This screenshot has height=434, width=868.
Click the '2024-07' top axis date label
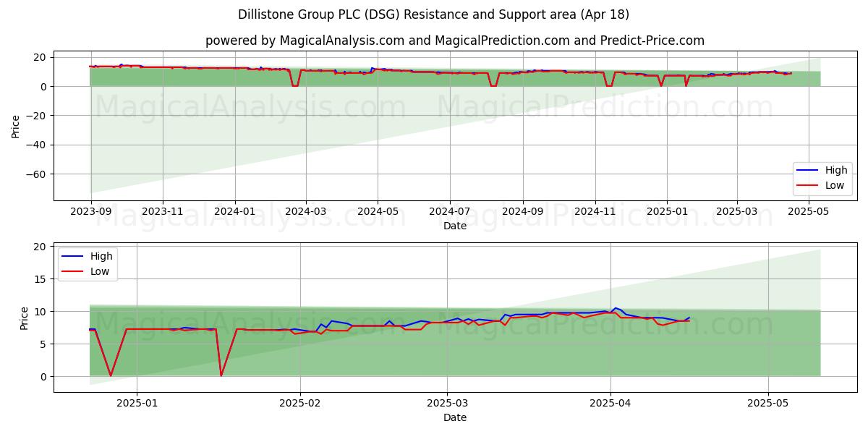(451, 213)
